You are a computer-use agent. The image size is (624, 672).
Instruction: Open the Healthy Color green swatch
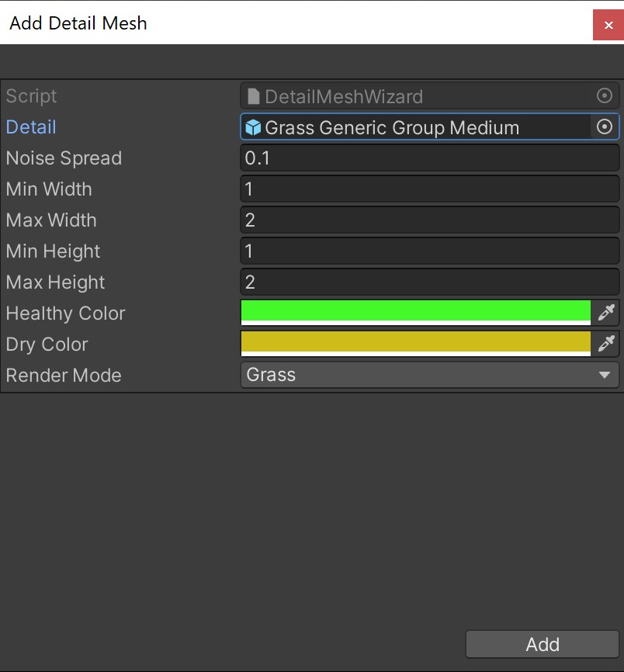coord(415,312)
